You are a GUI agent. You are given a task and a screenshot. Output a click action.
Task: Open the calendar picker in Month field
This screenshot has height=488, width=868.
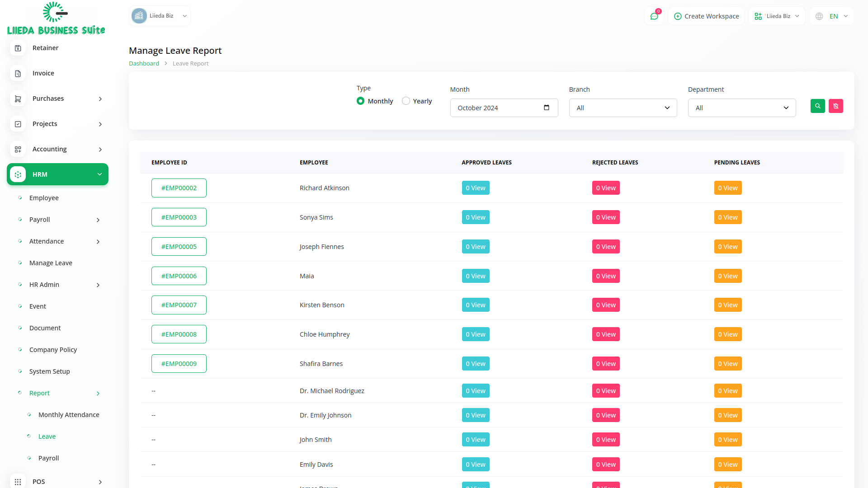tap(546, 108)
